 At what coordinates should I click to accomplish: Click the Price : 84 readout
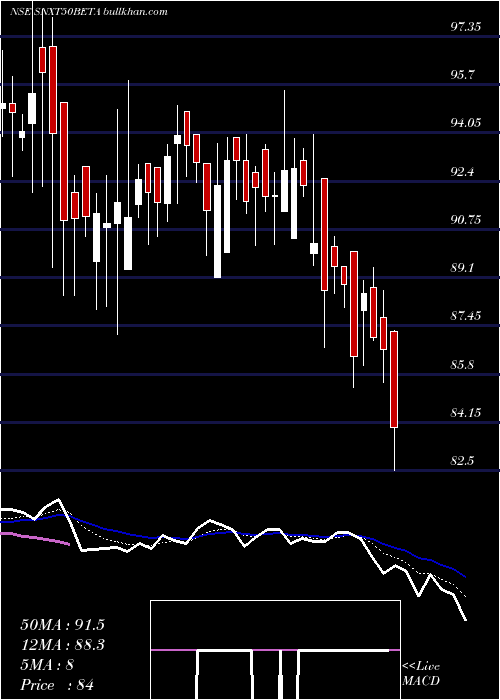coord(57,685)
